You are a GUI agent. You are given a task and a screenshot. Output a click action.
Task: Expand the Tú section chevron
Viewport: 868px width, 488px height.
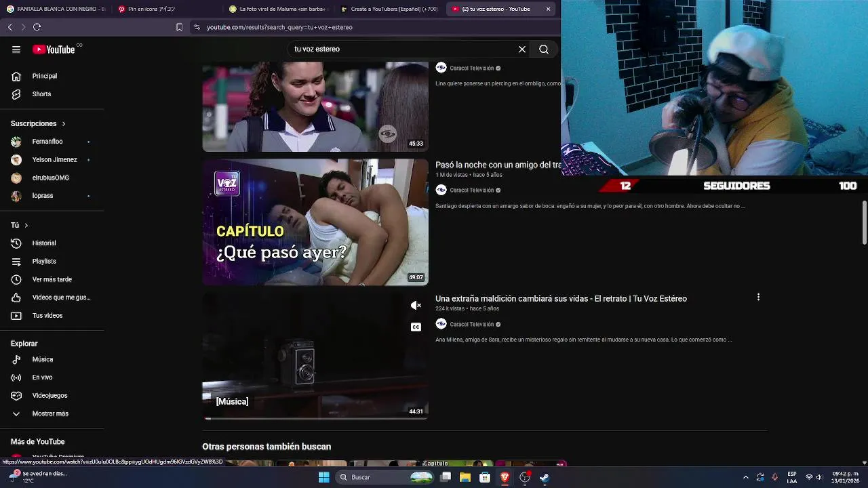(26, 225)
